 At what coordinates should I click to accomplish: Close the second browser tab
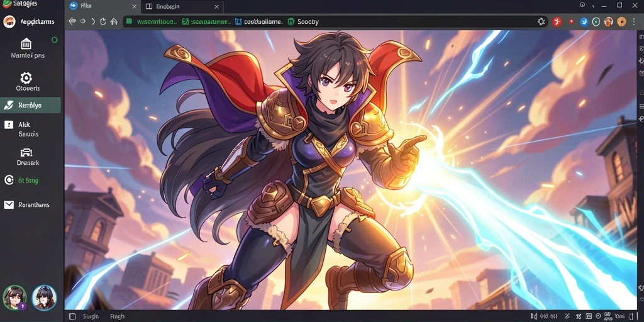(x=216, y=6)
